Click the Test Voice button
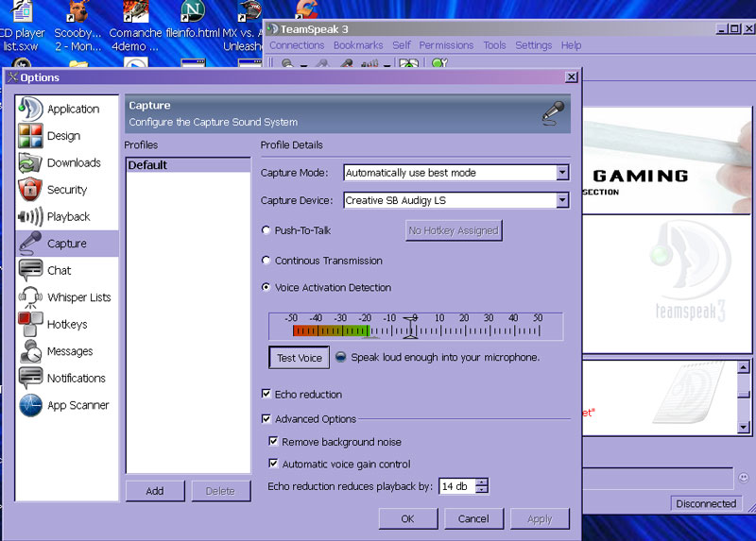Viewport: 756px width, 541px height. pos(299,358)
